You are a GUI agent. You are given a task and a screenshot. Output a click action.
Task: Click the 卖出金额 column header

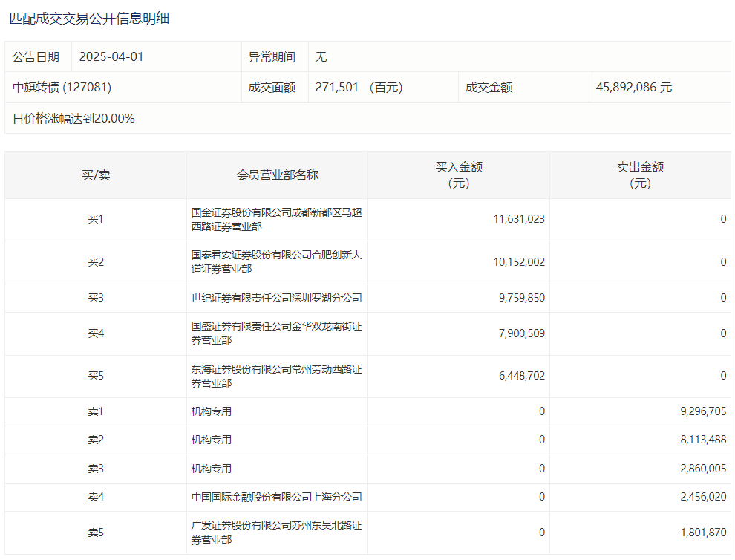pyautogui.click(x=639, y=175)
